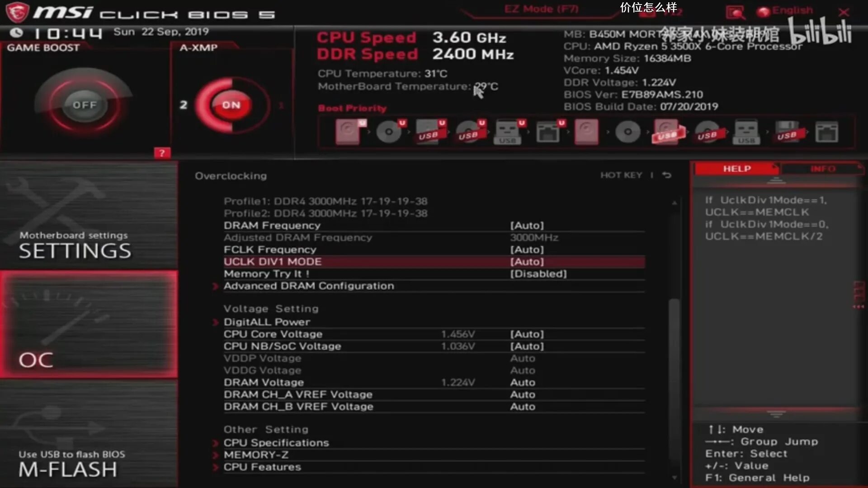Click the English language globe icon
Viewport: 868px width, 488px height.
point(764,11)
